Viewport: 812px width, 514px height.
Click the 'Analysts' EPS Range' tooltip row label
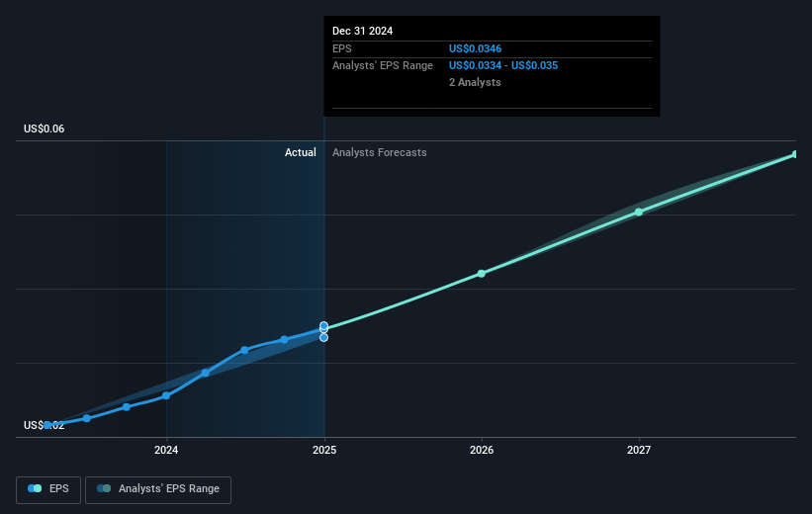[x=383, y=66]
